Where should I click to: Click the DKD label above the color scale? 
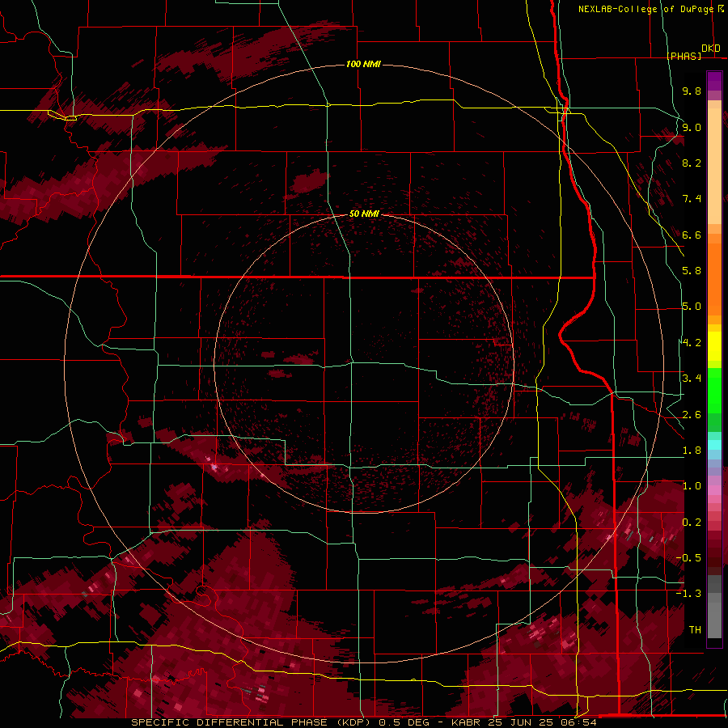pyautogui.click(x=711, y=49)
